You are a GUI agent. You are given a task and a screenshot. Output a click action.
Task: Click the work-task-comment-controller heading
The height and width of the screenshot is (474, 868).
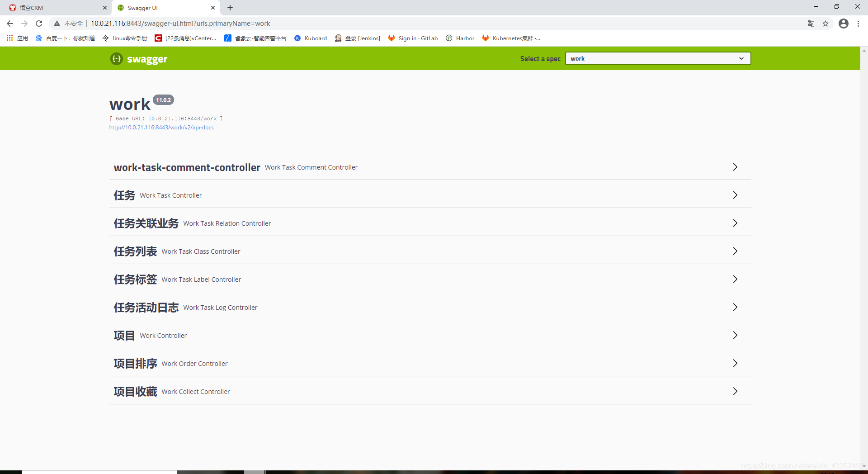tap(187, 167)
